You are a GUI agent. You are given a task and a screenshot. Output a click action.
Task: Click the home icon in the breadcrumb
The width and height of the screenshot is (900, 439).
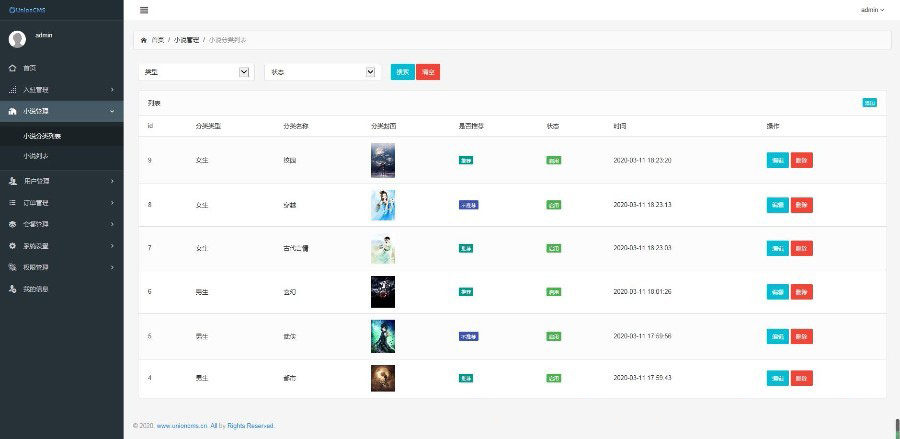[x=143, y=40]
